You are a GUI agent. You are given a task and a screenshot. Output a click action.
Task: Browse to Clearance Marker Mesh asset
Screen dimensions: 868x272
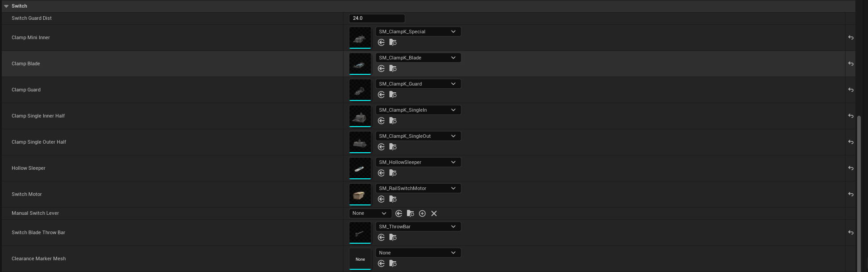[393, 264]
